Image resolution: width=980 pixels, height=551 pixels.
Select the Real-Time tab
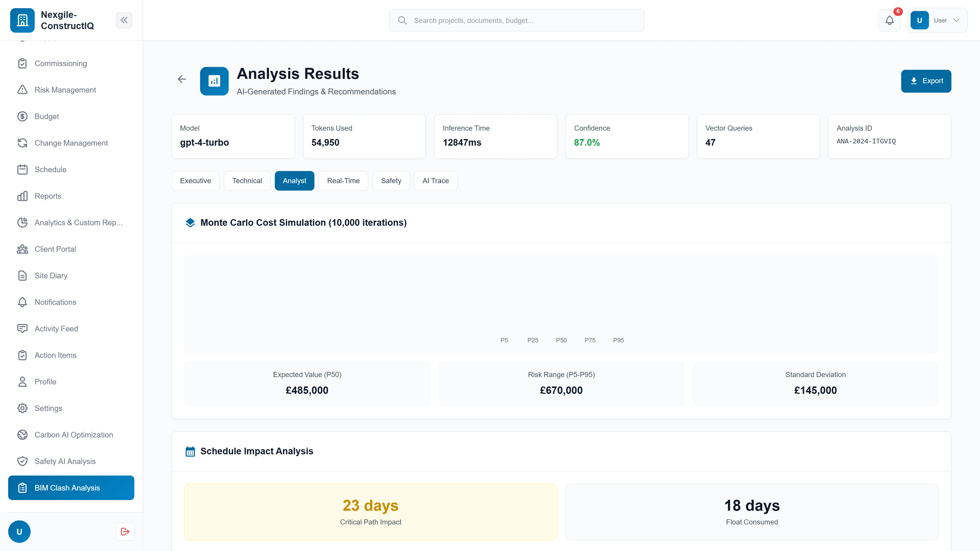pos(343,181)
